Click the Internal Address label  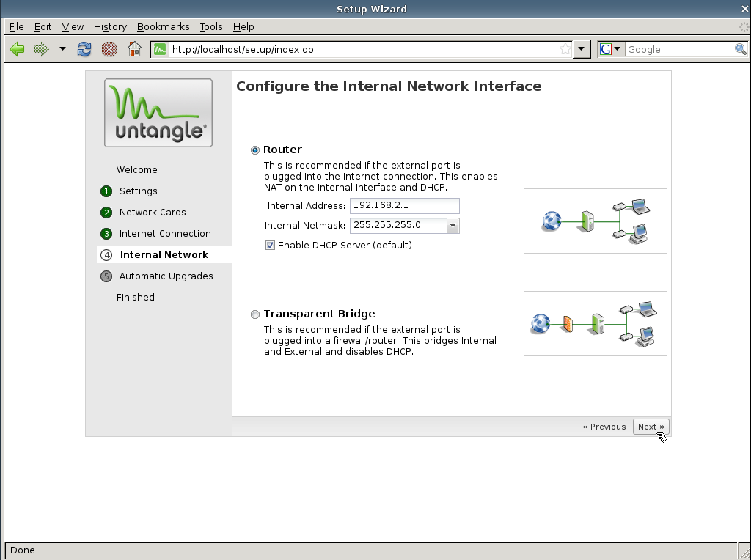(307, 206)
